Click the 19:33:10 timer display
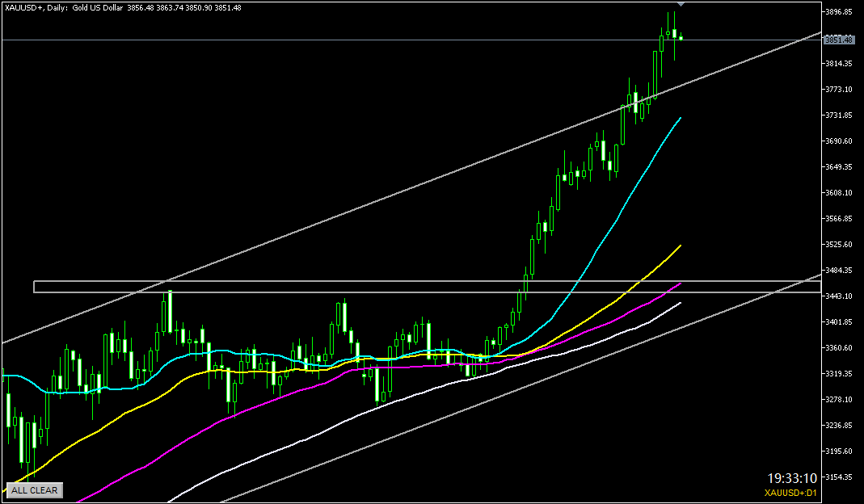This screenshot has height=504, width=864. pyautogui.click(x=792, y=477)
